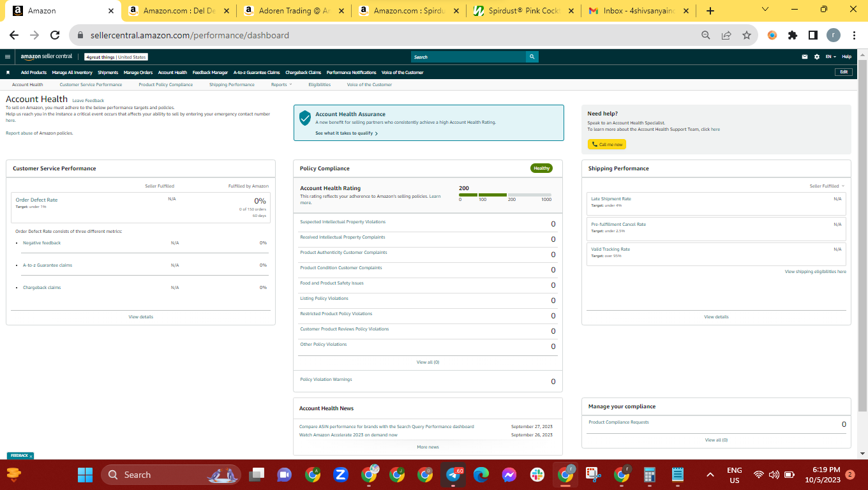868x490 pixels.
Task: Switch to the Product Policy Compliance tab
Action: click(166, 84)
